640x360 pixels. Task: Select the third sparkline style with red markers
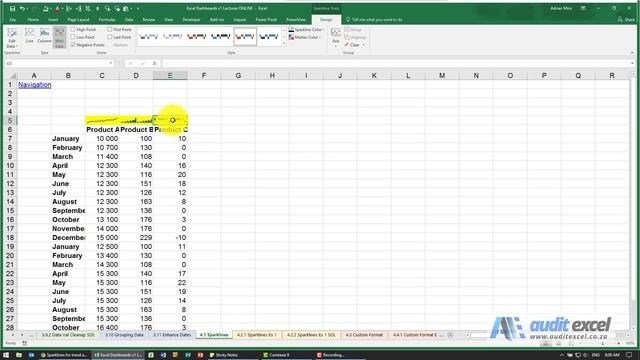[x=197, y=37]
